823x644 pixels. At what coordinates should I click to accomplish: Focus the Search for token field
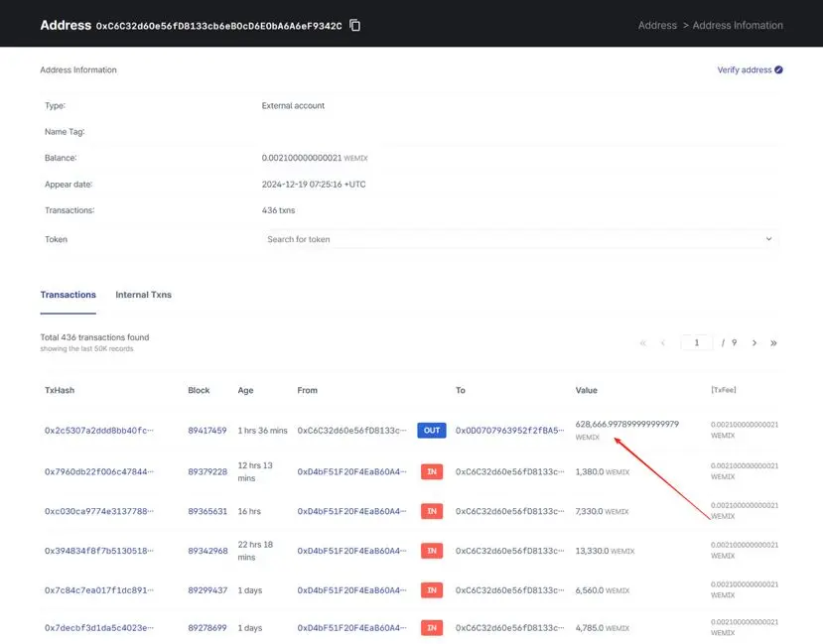click(519, 239)
